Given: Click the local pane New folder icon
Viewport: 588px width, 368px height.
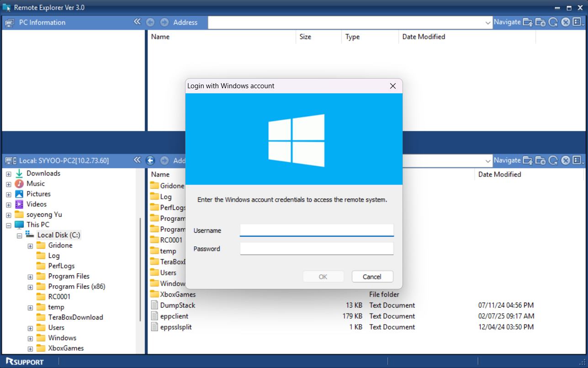Looking at the screenshot, I should [x=540, y=160].
